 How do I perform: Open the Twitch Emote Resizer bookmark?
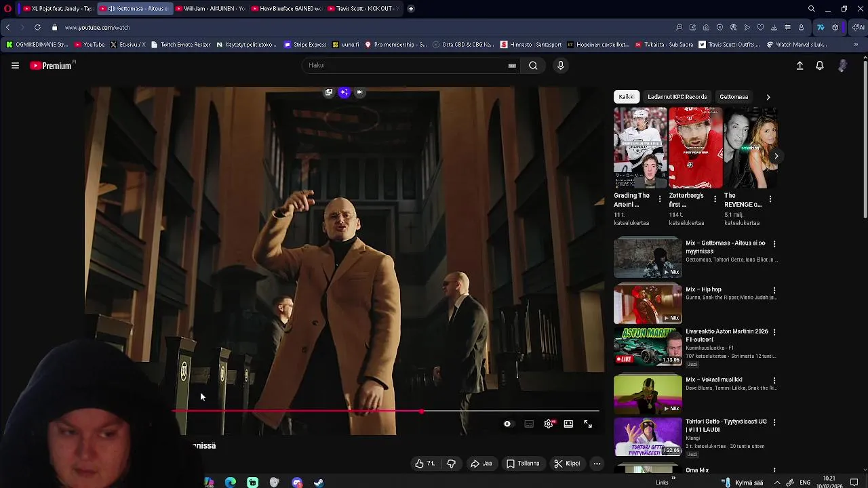tap(180, 45)
